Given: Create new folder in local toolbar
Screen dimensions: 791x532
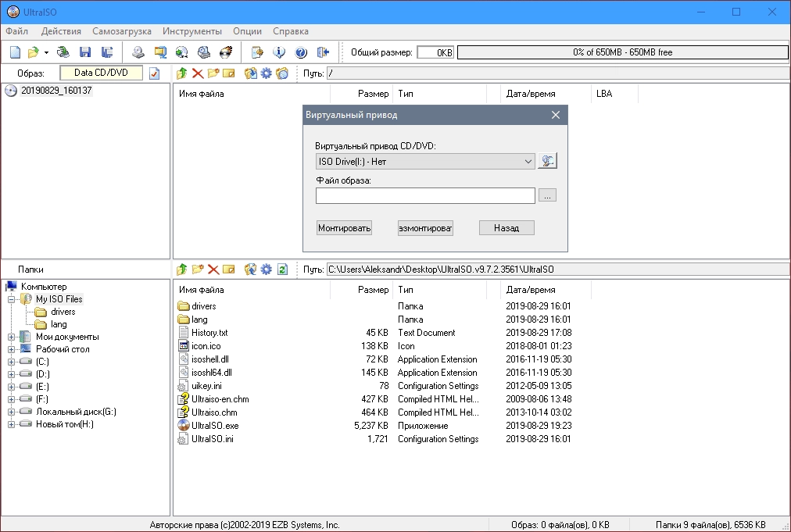Looking at the screenshot, I should coord(198,270).
